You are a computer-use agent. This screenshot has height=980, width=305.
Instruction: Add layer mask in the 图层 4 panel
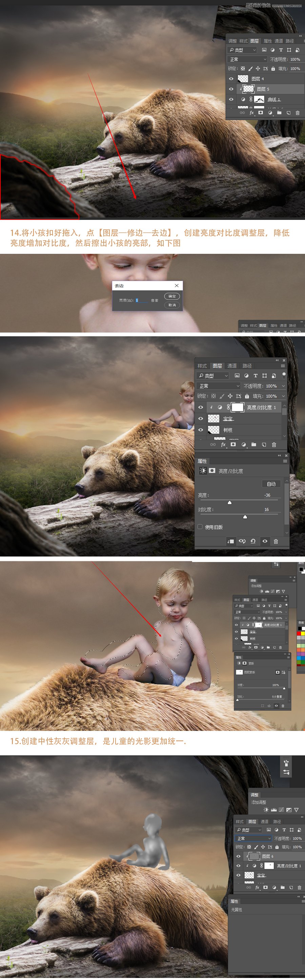coord(261,113)
